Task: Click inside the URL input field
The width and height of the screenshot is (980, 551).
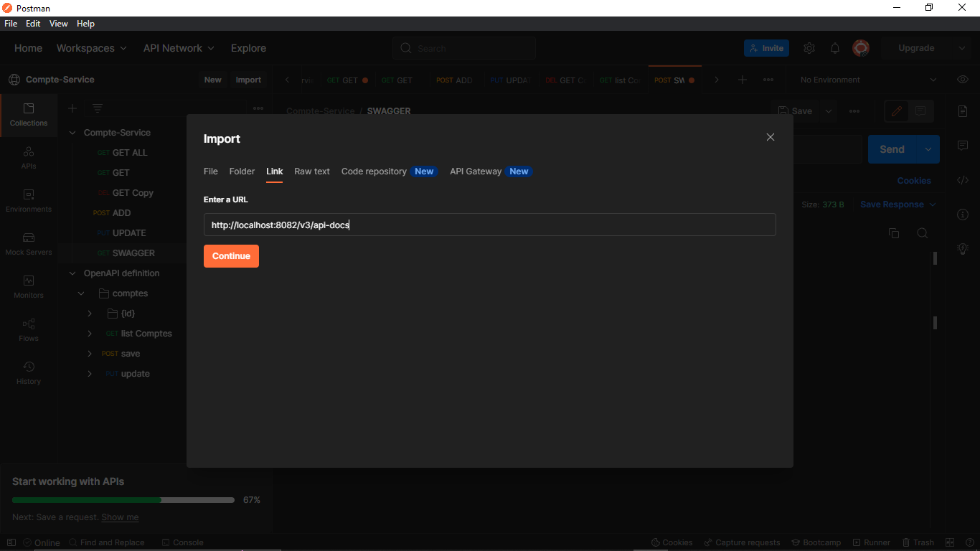Action: point(490,225)
